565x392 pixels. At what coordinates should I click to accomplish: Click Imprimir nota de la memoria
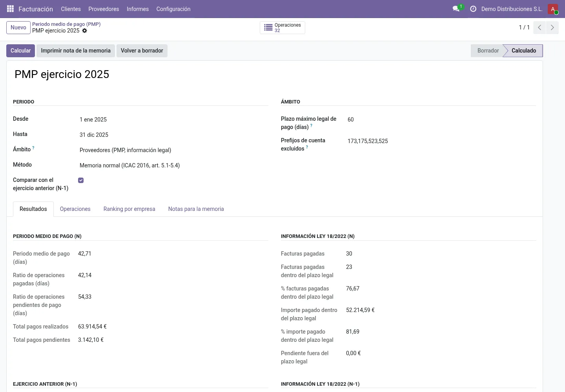click(76, 51)
